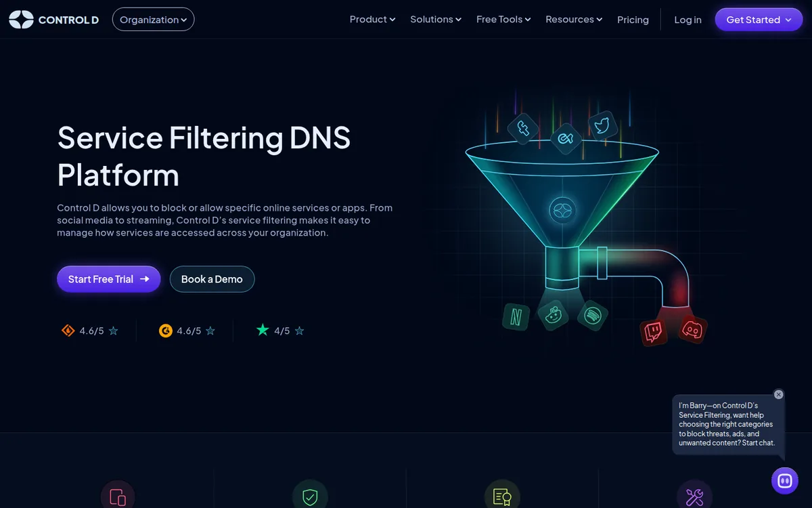
Task: Click the green Trustpilot star icon
Action: (x=263, y=330)
